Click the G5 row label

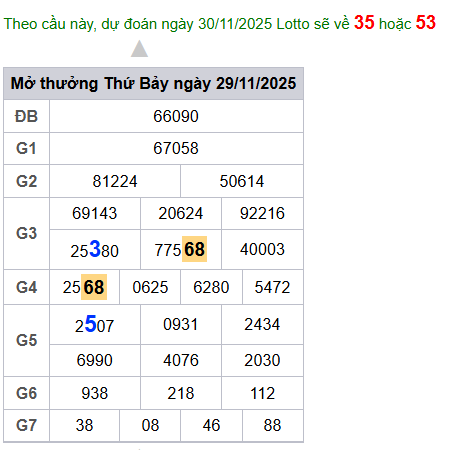coord(26,340)
